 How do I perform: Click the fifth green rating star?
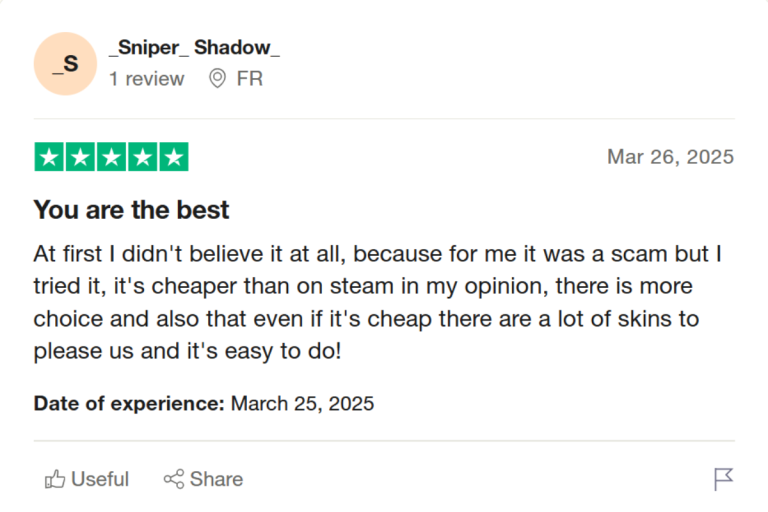174,157
